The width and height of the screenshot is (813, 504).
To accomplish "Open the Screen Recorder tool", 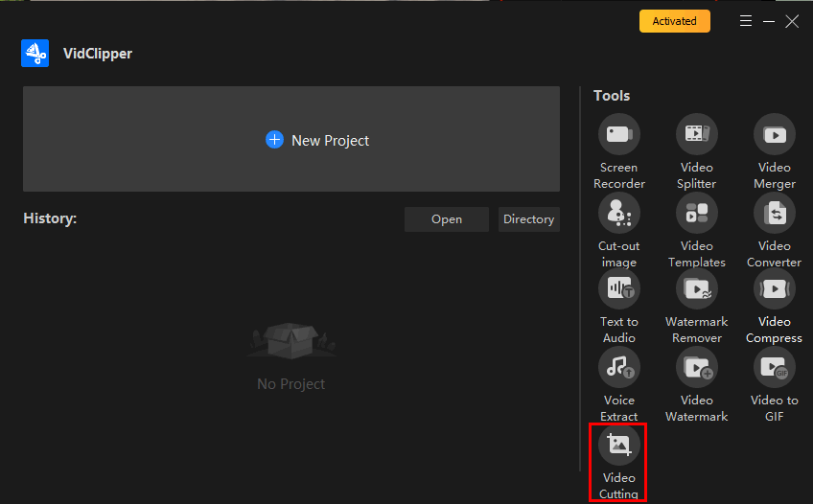I will [x=618, y=134].
